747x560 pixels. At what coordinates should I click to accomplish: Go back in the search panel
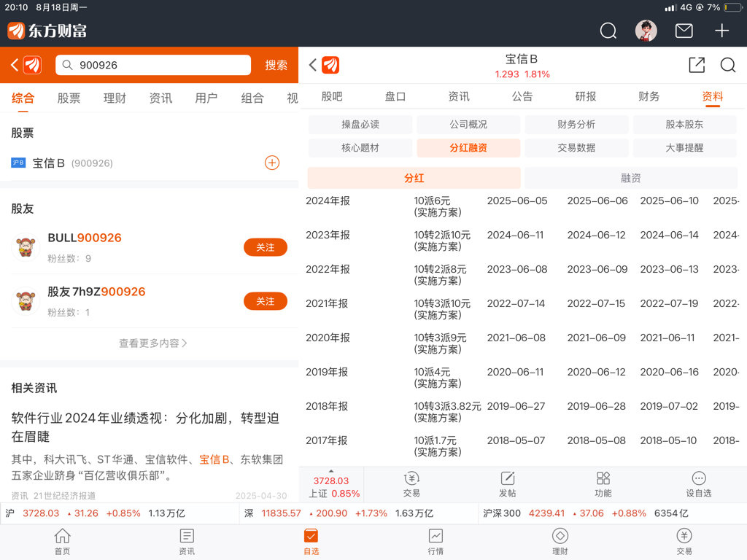point(15,65)
